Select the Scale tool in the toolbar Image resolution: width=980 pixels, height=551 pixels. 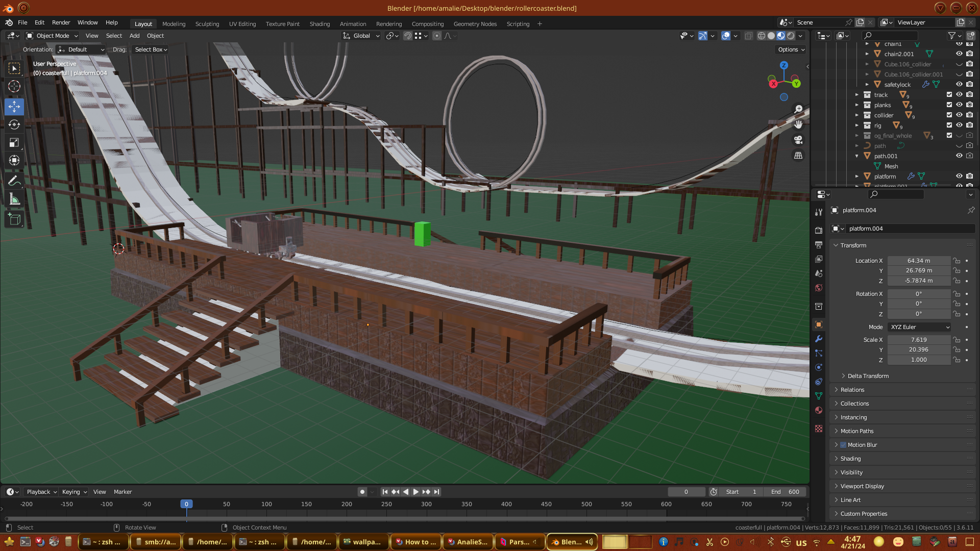click(14, 143)
